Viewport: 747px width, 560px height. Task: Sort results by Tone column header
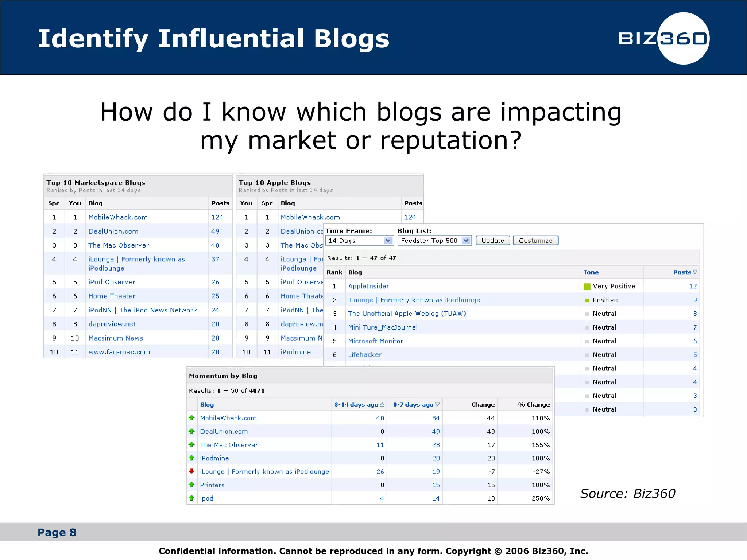[591, 272]
